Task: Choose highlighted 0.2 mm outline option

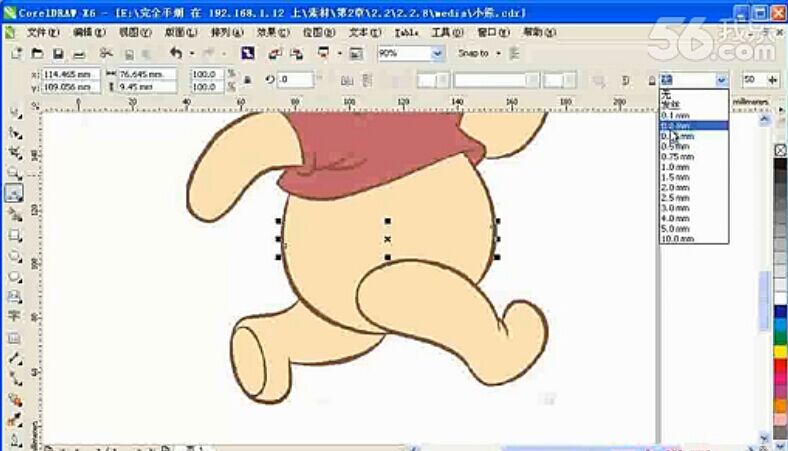Action: 694,125
